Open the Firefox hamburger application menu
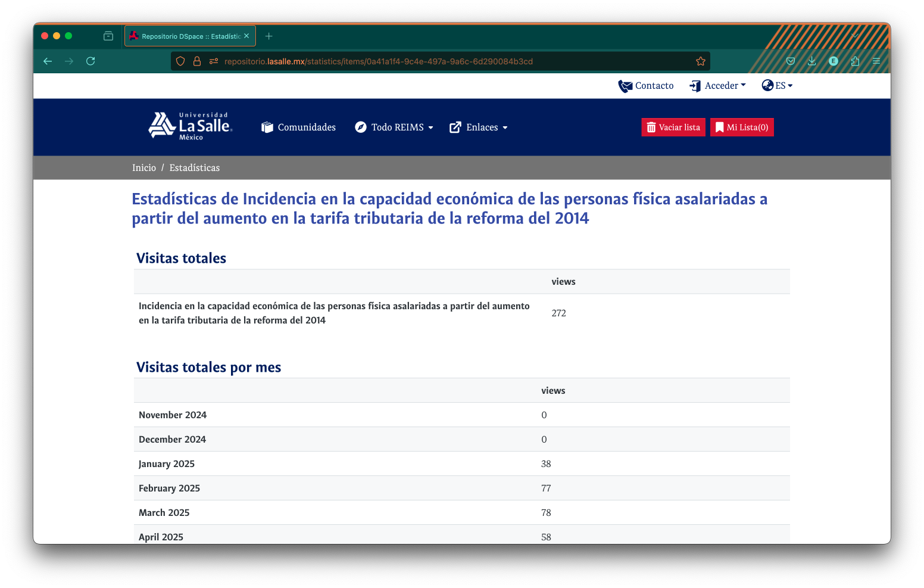Viewport: 924px width, 588px height. click(876, 61)
